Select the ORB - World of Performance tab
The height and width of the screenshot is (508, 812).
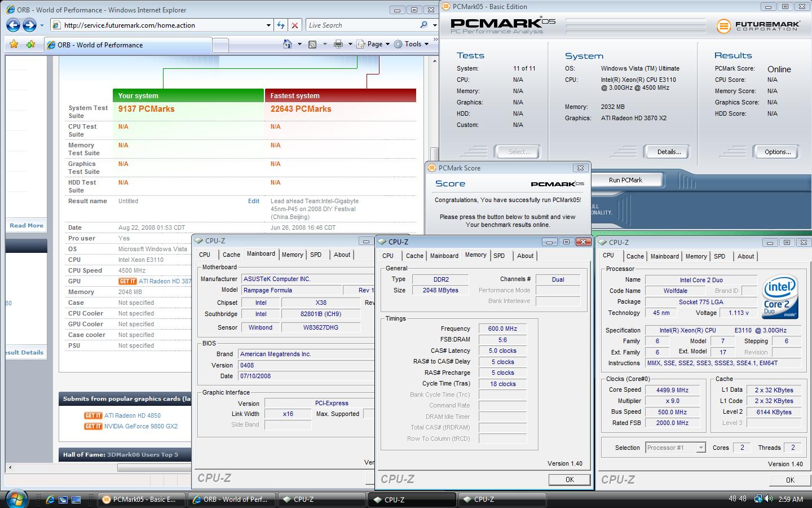click(128, 45)
